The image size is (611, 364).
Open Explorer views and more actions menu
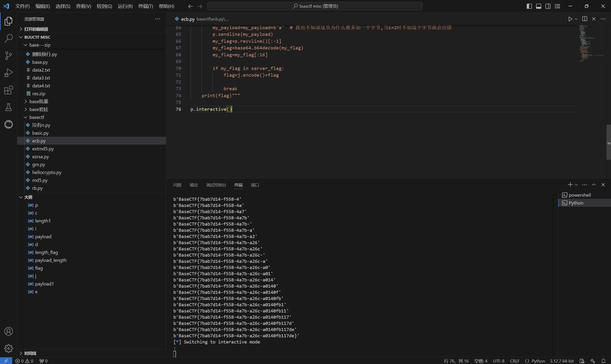coord(158,19)
